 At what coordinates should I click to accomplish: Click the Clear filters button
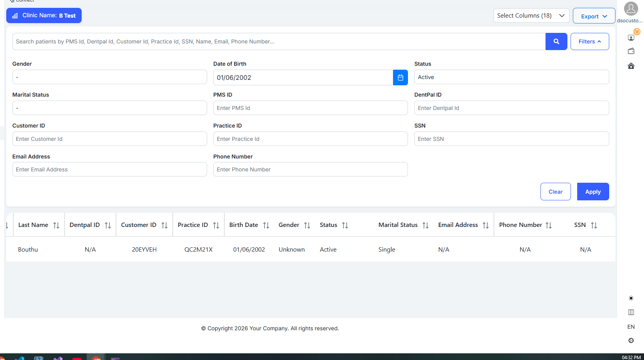555,192
